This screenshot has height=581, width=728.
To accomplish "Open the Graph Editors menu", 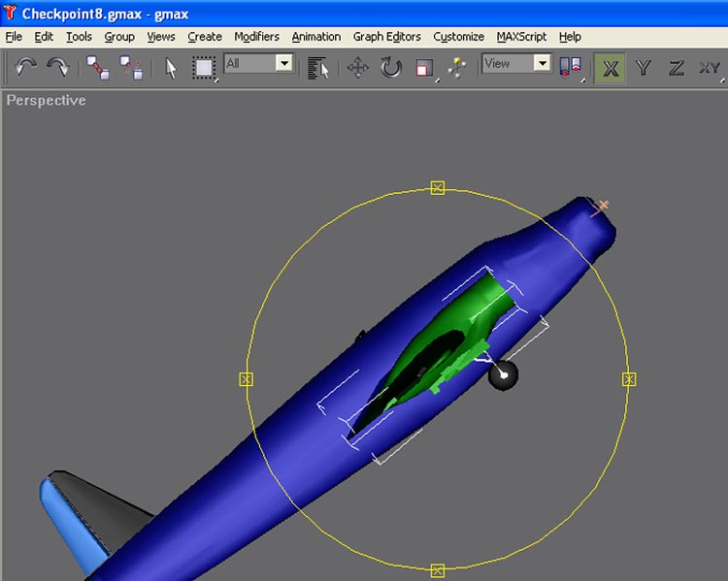I will (386, 37).
